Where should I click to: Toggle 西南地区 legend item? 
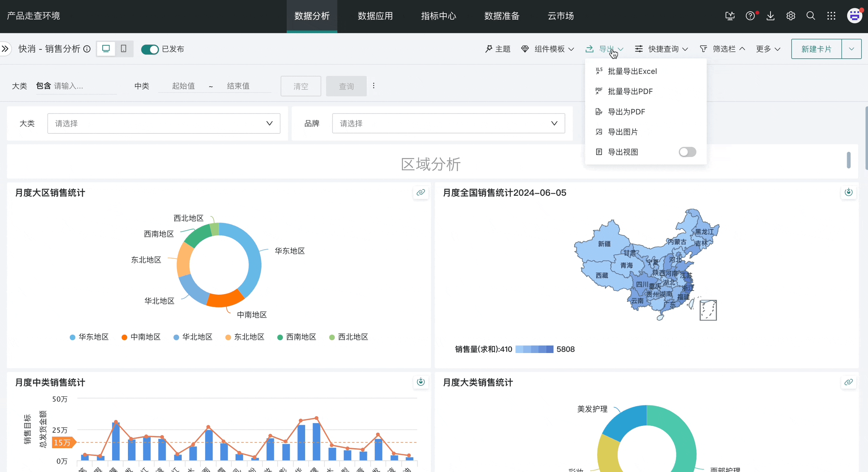tap(297, 337)
